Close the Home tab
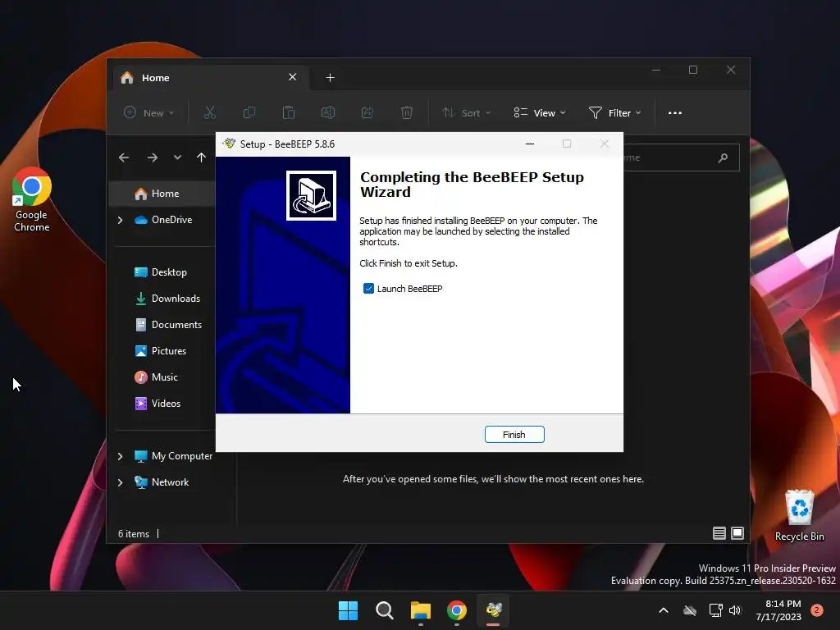The image size is (840, 630). (x=293, y=77)
